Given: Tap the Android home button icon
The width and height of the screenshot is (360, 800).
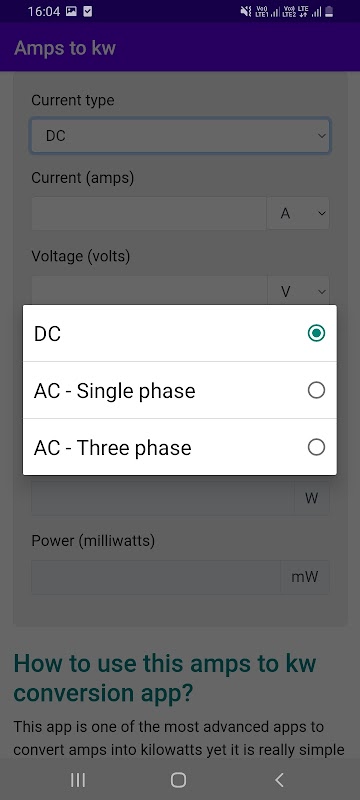Looking at the screenshot, I should pyautogui.click(x=178, y=780).
